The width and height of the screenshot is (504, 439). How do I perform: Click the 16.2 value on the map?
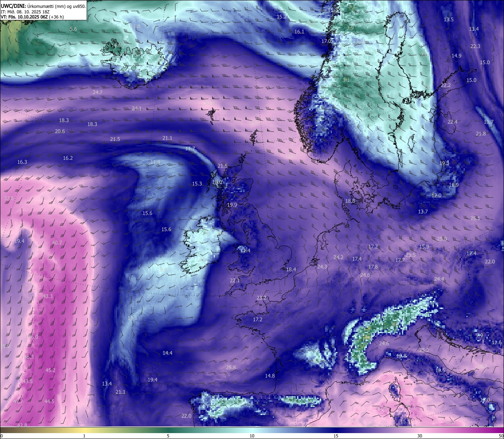pyautogui.click(x=68, y=158)
